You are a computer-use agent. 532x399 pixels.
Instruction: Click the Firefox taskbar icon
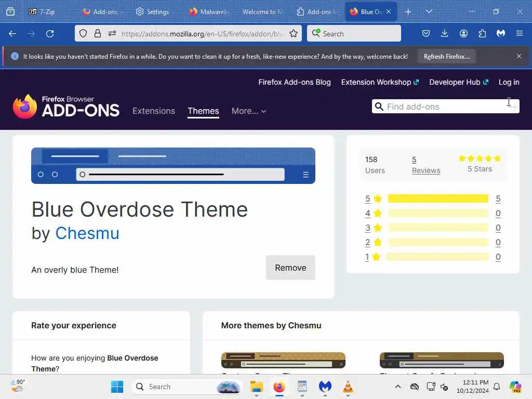coord(279,387)
